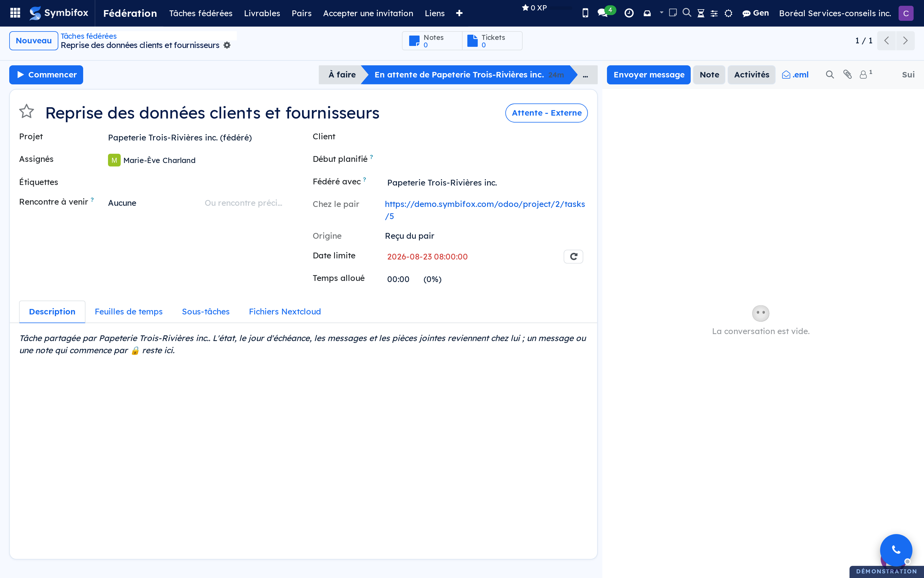This screenshot has height=578, width=924.
Task: Click the Temps alloué 00:00 value
Action: point(398,279)
